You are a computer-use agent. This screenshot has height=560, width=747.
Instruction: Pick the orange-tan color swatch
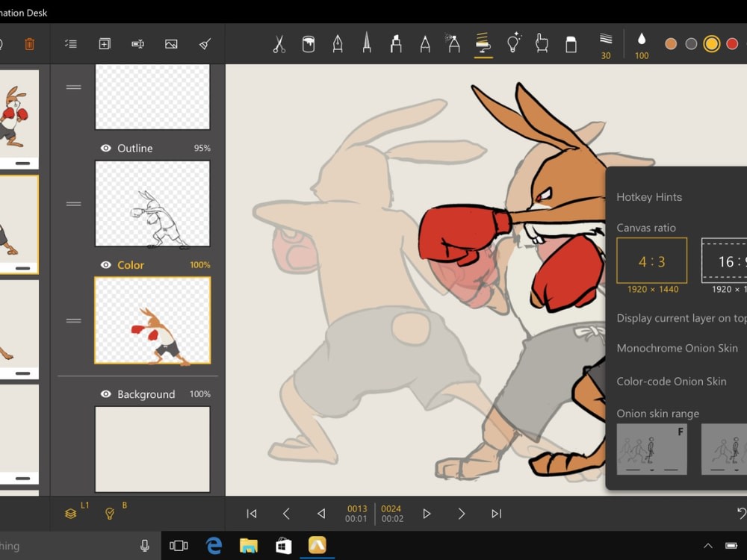[x=671, y=44]
